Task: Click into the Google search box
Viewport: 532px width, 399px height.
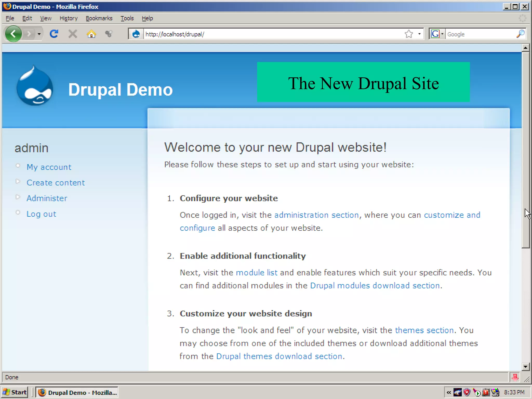Action: coord(481,34)
